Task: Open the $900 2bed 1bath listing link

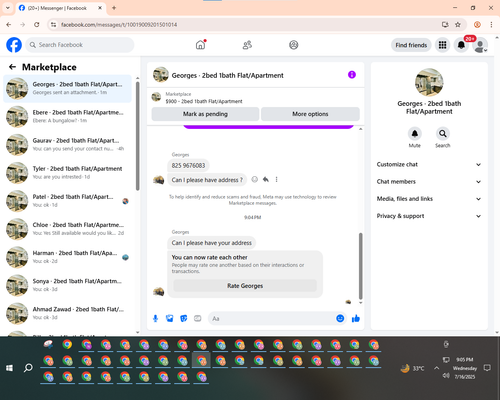Action: 204,101
